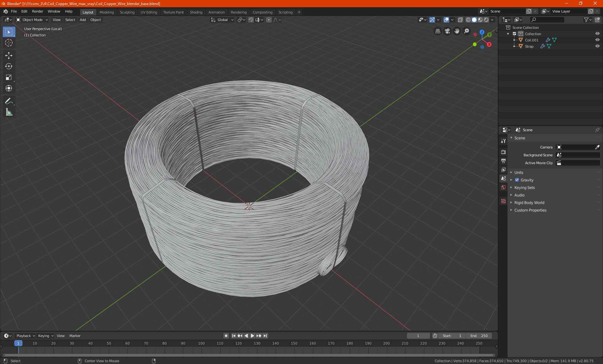This screenshot has height=364, width=603.
Task: Toggle camera view icon in viewport
Action: (x=447, y=31)
